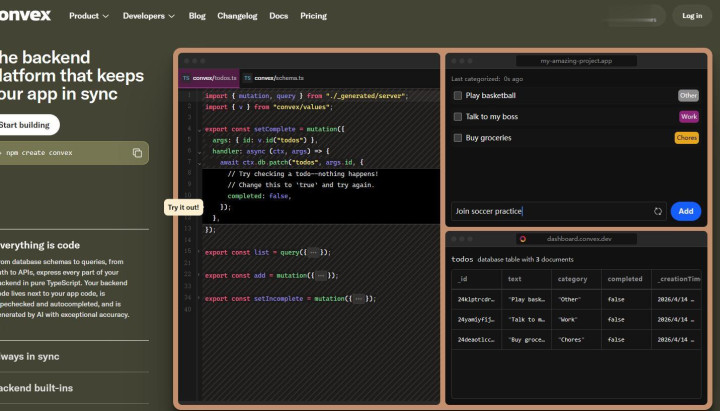This screenshot has width=720, height=411.
Task: Click the blue Add button
Action: pos(685,211)
